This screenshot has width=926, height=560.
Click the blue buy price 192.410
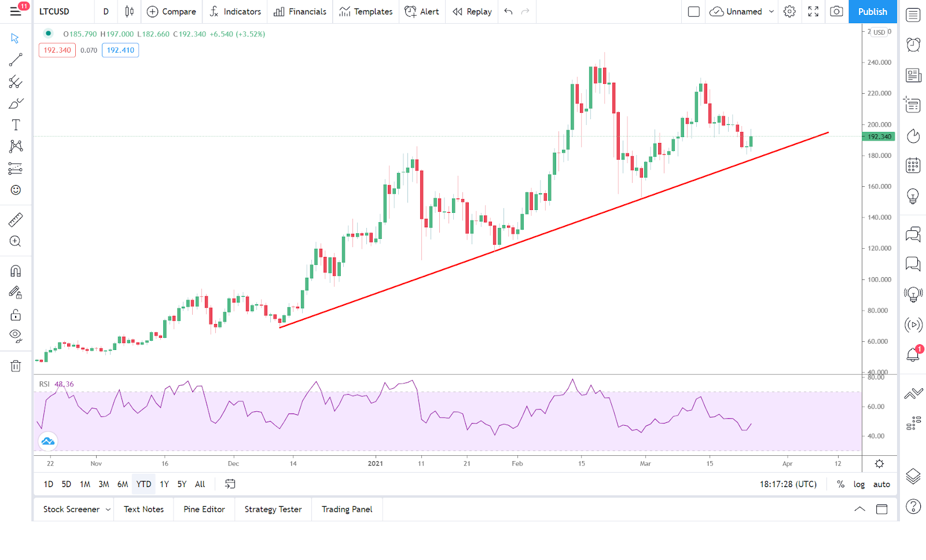[120, 50]
